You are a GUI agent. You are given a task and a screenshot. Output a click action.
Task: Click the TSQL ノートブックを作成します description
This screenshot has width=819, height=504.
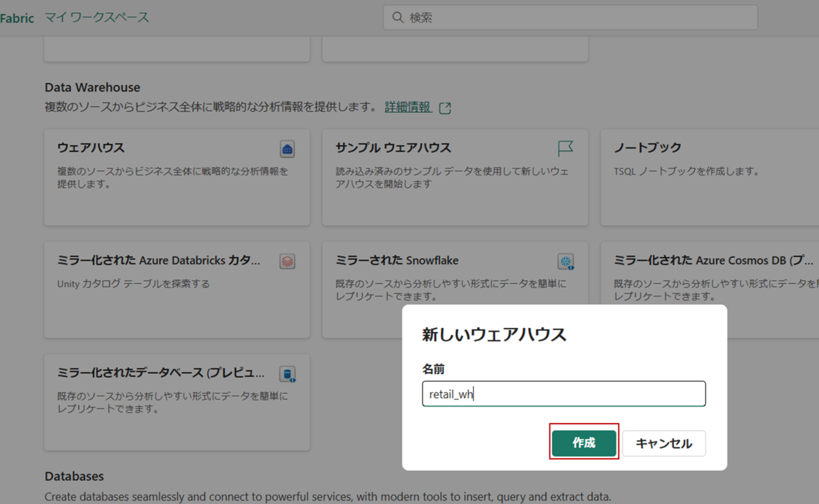(x=687, y=171)
